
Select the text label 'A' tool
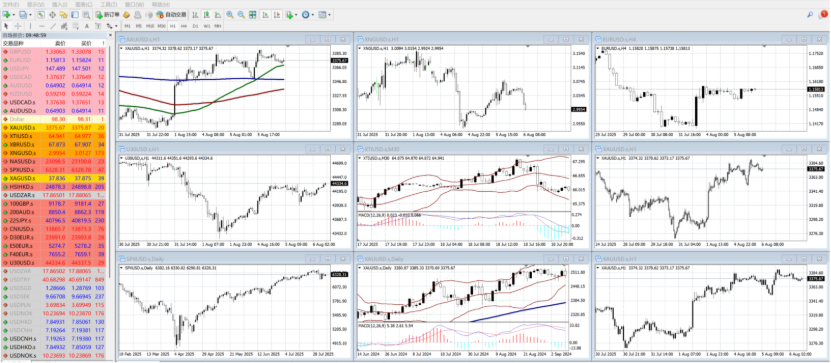pyautogui.click(x=87, y=26)
